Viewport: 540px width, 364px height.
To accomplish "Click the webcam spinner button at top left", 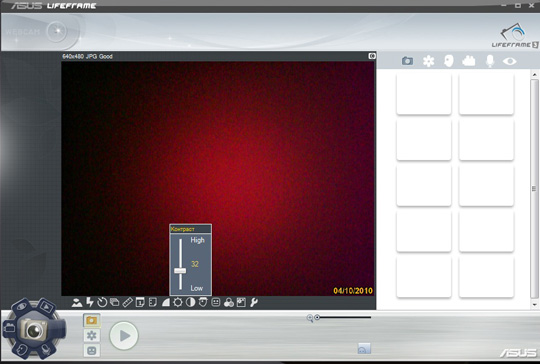I will 57,32.
